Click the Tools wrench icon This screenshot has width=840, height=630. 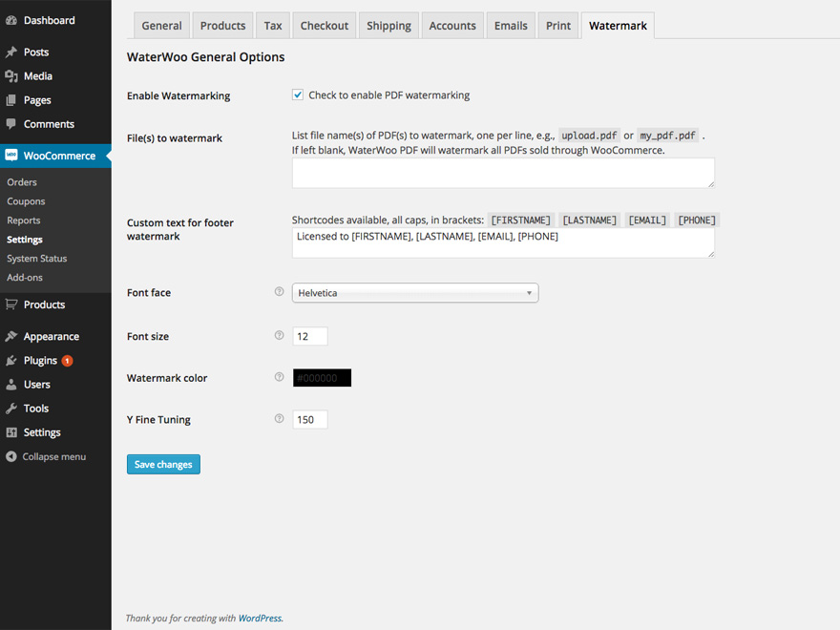pos(11,409)
